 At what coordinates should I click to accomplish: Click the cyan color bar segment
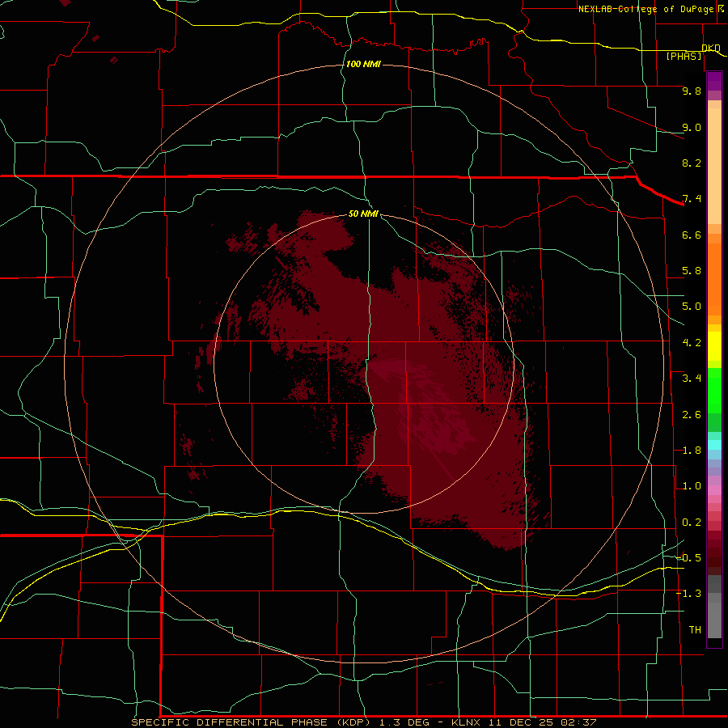tap(714, 445)
